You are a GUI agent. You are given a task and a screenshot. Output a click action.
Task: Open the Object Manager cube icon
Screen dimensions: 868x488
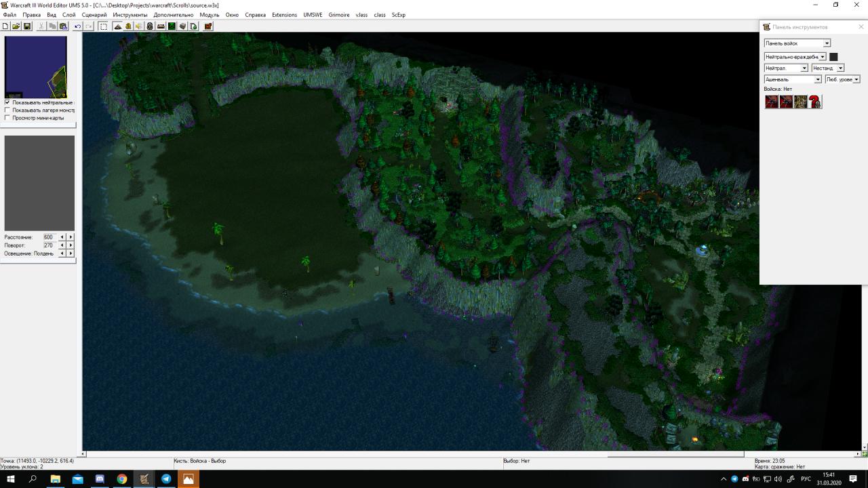(x=182, y=26)
